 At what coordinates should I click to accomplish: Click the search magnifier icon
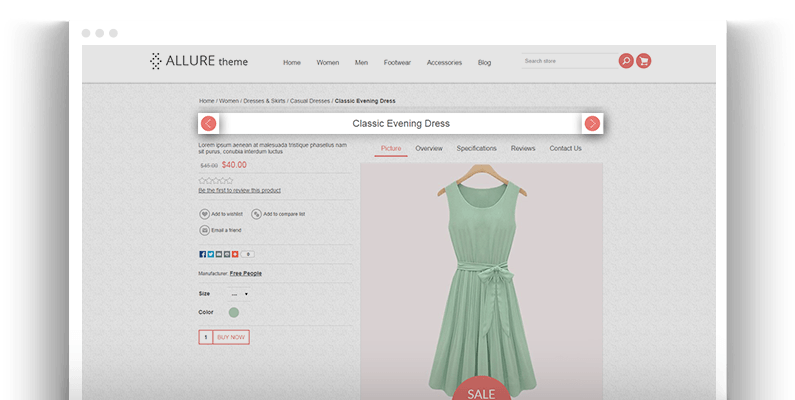626,61
